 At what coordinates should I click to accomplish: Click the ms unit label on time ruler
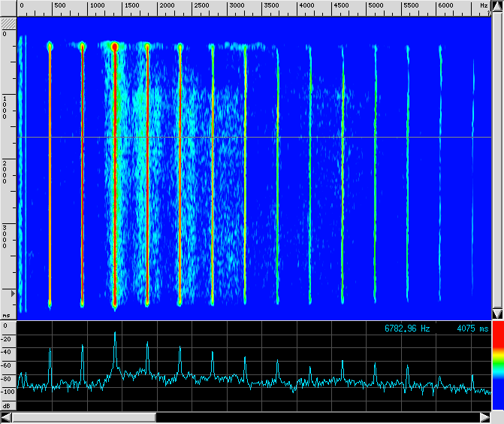[x=7, y=316]
